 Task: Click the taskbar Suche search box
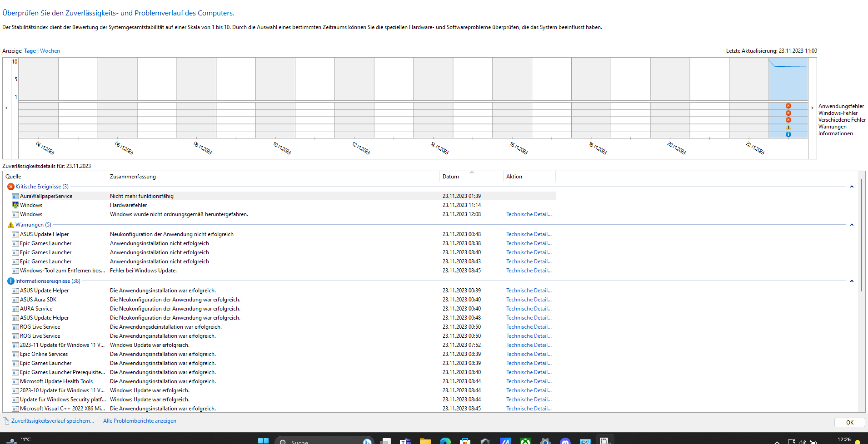coord(324,441)
